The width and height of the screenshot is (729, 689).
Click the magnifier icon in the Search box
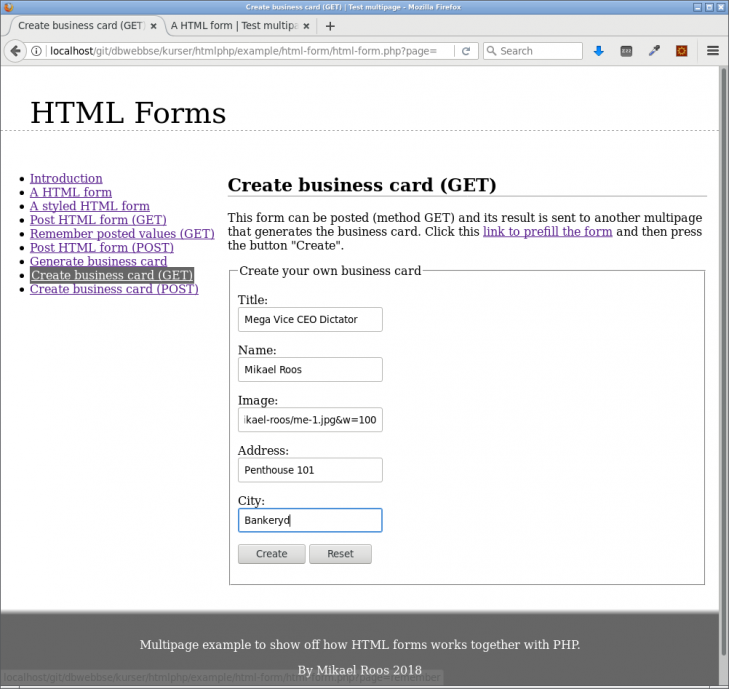point(491,51)
